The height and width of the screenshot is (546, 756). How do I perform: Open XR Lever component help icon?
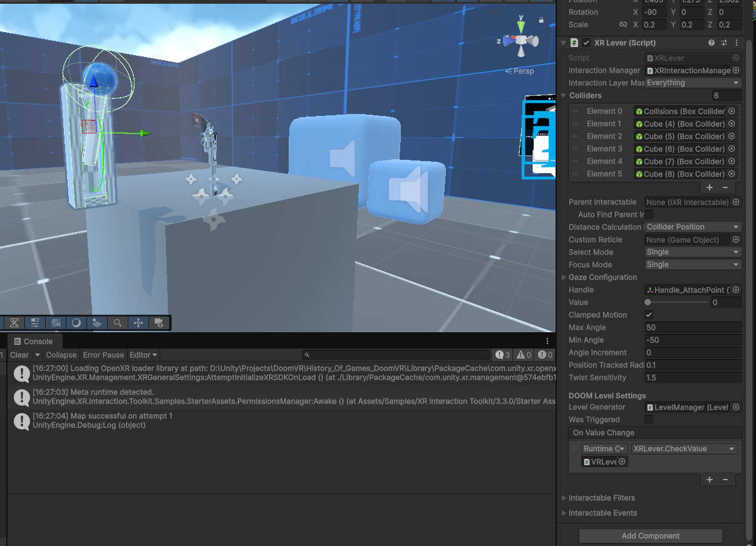click(x=712, y=43)
